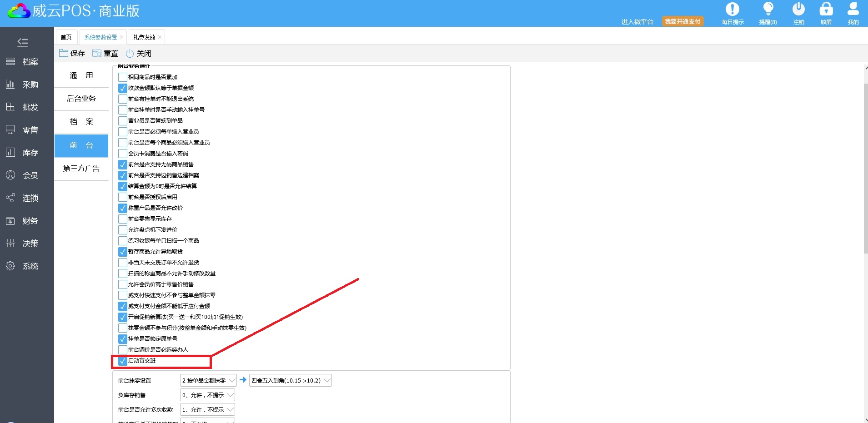Click the 保存 toolbar button
This screenshot has height=423, width=868.
[x=72, y=54]
